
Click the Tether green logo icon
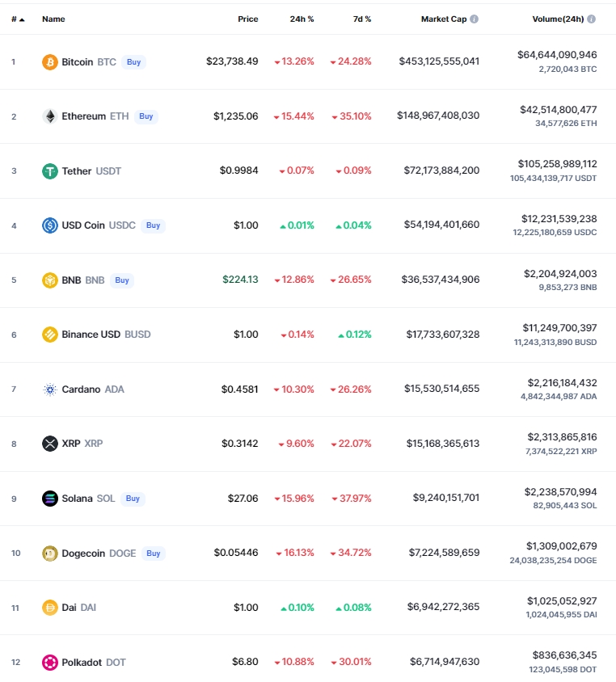point(50,171)
